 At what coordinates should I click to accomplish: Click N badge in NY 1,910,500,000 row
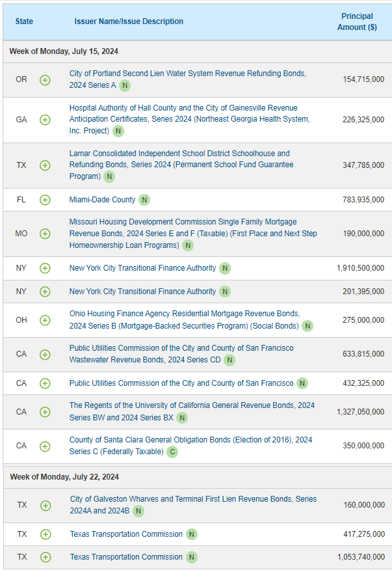[225, 269]
